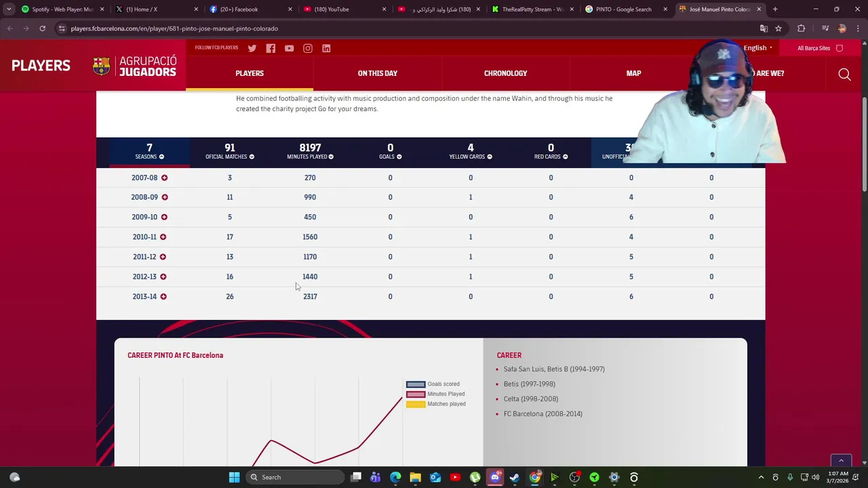Open the English language dropdown

[x=758, y=48]
